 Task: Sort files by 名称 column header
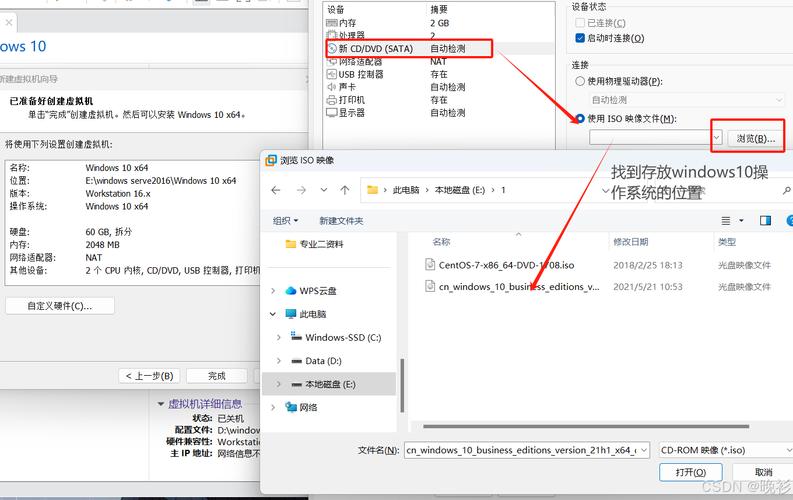[x=442, y=242]
